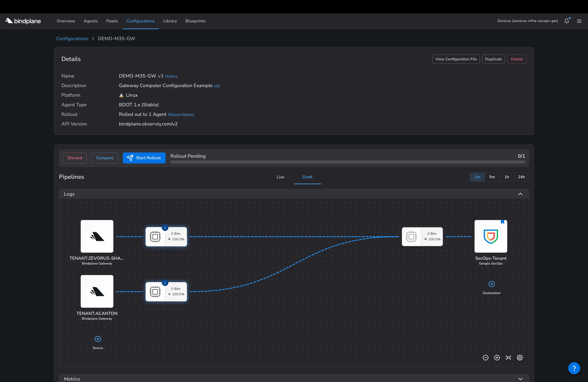This screenshot has height=382, width=588.
Task: Set time range to 1h
Action: 507,177
